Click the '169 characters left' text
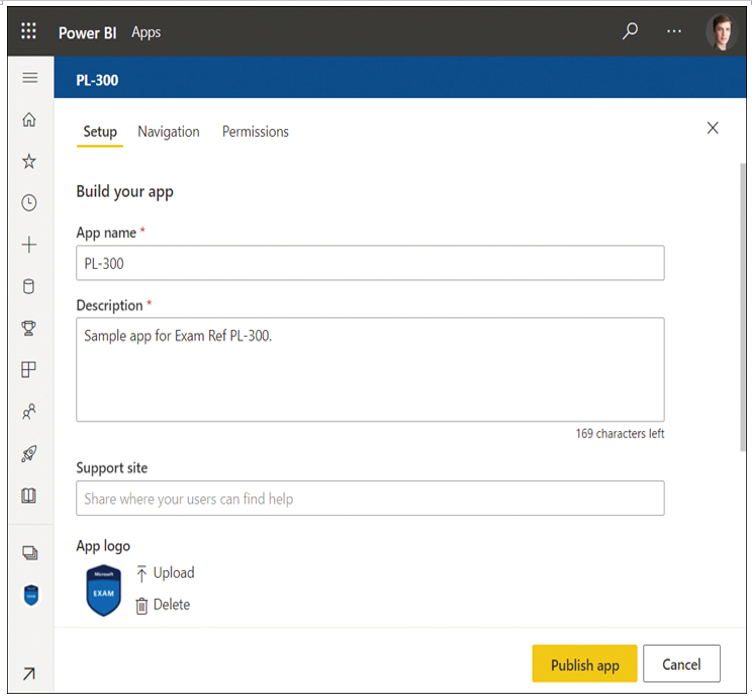Image resolution: width=752 pixels, height=697 pixels. [620, 434]
